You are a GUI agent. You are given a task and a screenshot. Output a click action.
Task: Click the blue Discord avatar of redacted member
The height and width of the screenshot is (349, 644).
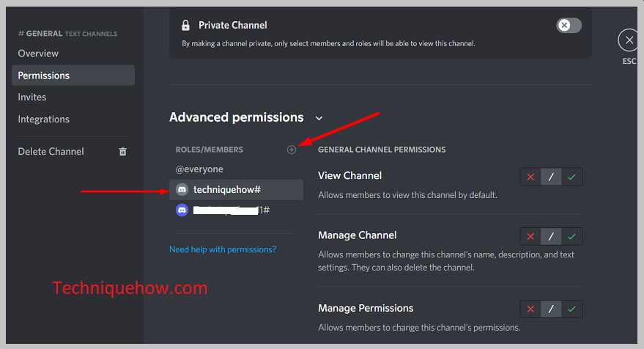182,210
